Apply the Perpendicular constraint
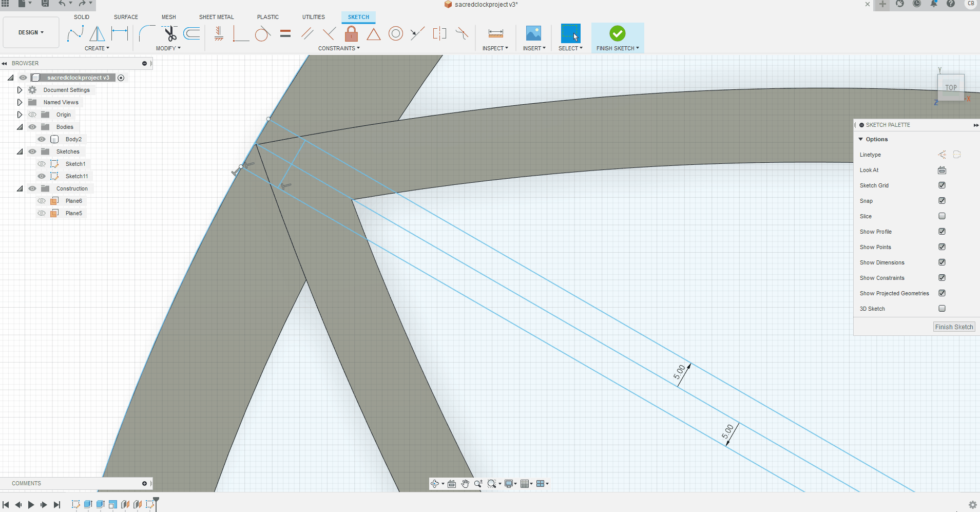 point(330,34)
